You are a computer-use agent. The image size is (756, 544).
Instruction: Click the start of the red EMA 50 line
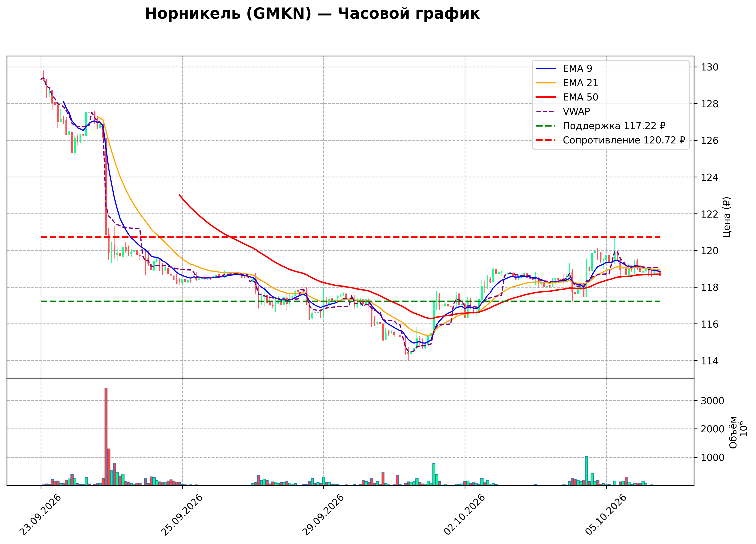tap(179, 195)
